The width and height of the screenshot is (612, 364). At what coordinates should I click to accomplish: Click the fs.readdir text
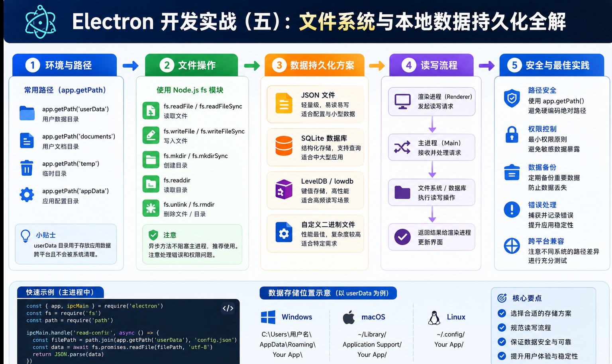[x=177, y=180]
